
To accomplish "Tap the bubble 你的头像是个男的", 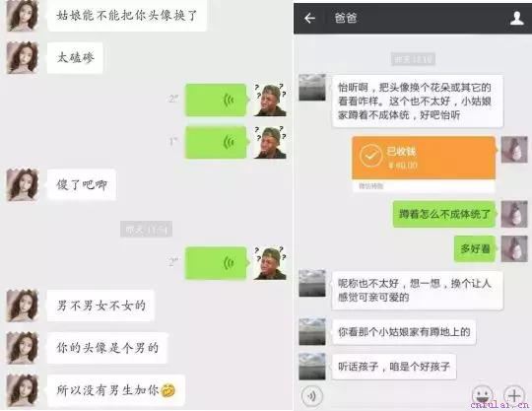I will (107, 348).
